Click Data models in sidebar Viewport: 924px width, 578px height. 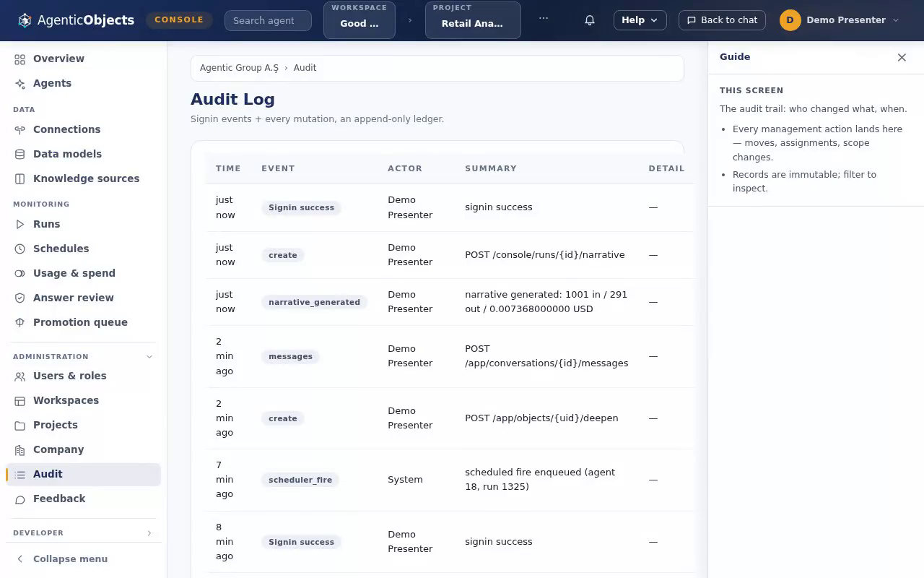84,154
